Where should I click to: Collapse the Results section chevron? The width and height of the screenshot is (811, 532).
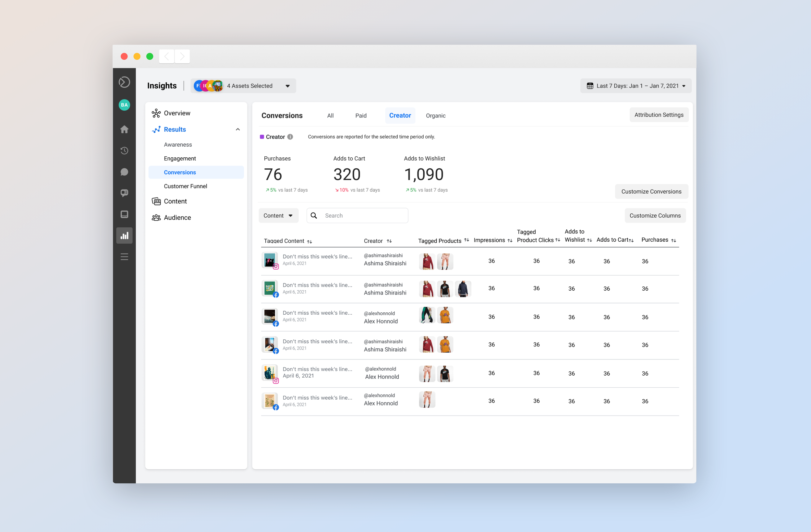tap(238, 129)
